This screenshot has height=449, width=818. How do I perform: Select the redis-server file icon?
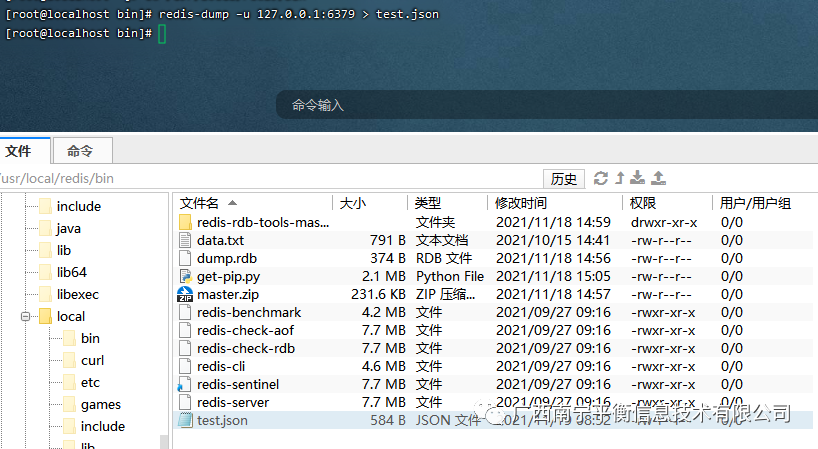(x=185, y=403)
